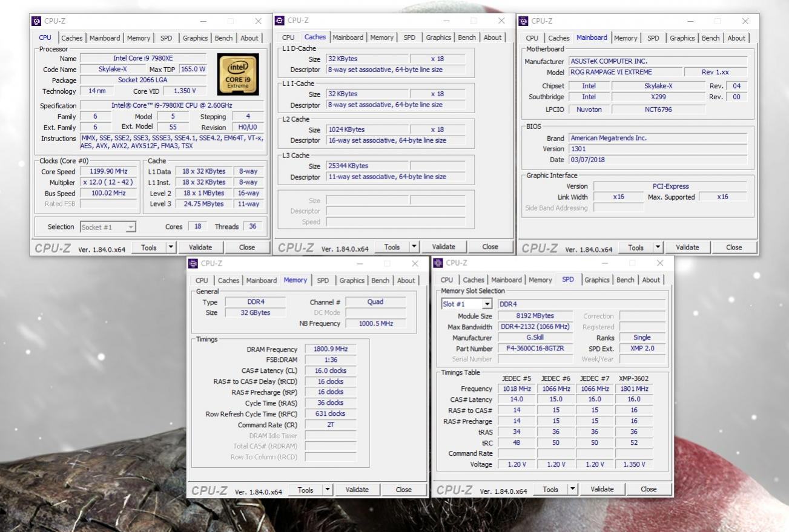Click the memory Size value 32 GBytes
The width and height of the screenshot is (789, 532).
pos(255,313)
